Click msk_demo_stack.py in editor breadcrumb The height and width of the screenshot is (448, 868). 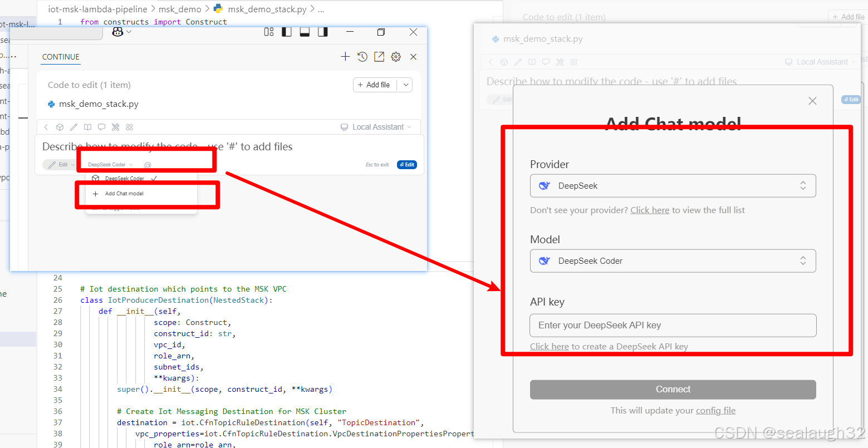(267, 9)
